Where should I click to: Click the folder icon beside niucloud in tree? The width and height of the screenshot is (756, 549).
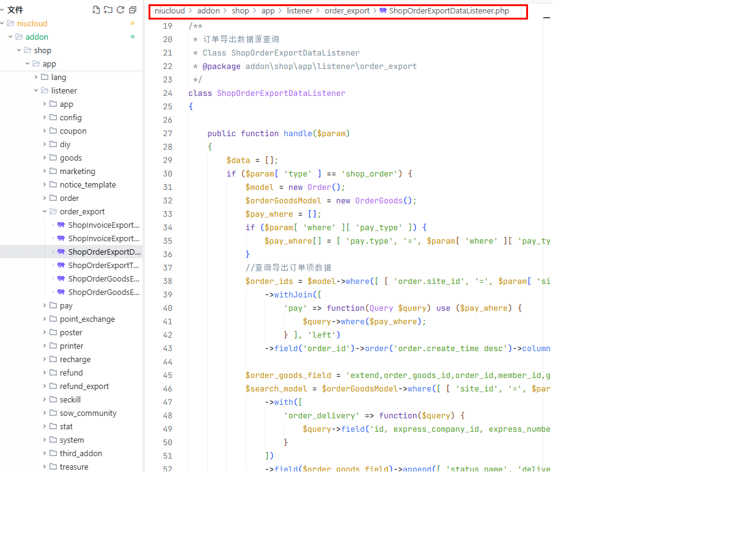click(10, 23)
